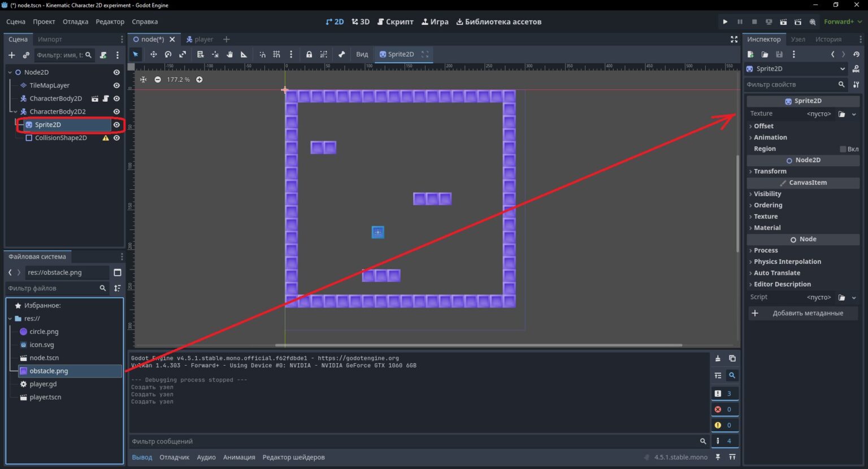Switch to the Скрипт workspace
The image size is (868, 469).
[395, 21]
